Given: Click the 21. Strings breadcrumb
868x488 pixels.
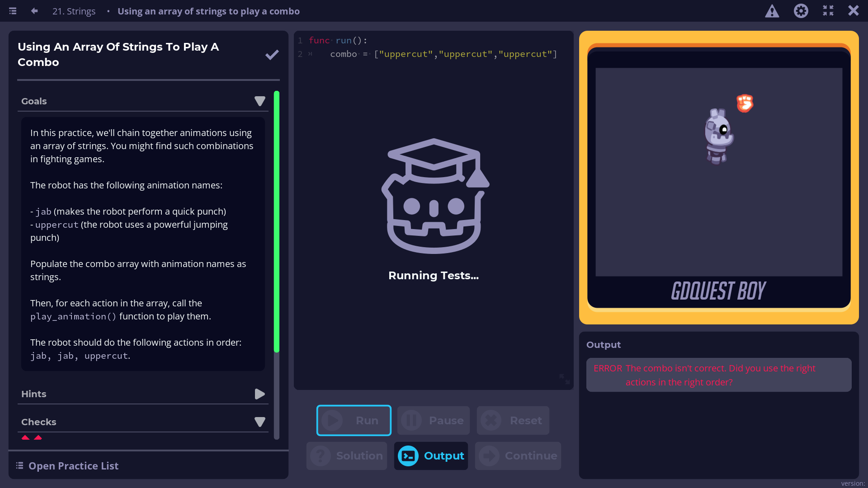Looking at the screenshot, I should pyautogui.click(x=74, y=11).
